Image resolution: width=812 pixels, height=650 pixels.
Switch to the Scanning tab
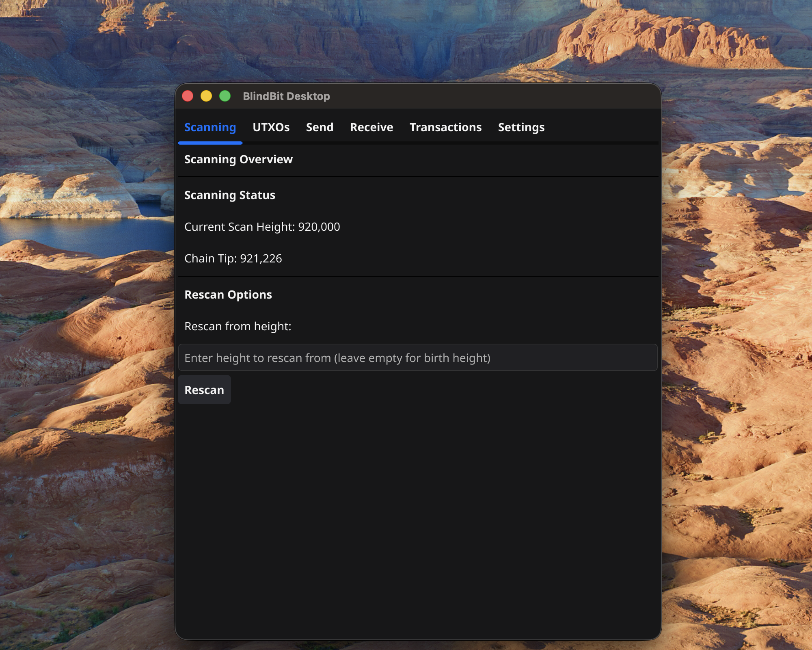tap(210, 128)
